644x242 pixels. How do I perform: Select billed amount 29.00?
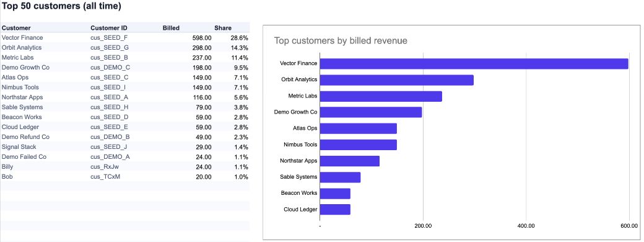pyautogui.click(x=204, y=147)
